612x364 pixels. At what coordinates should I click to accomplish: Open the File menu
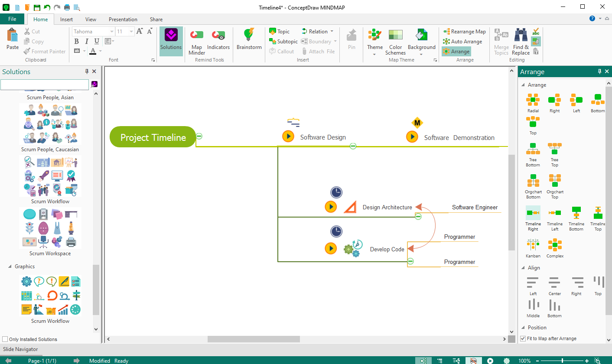(x=12, y=19)
